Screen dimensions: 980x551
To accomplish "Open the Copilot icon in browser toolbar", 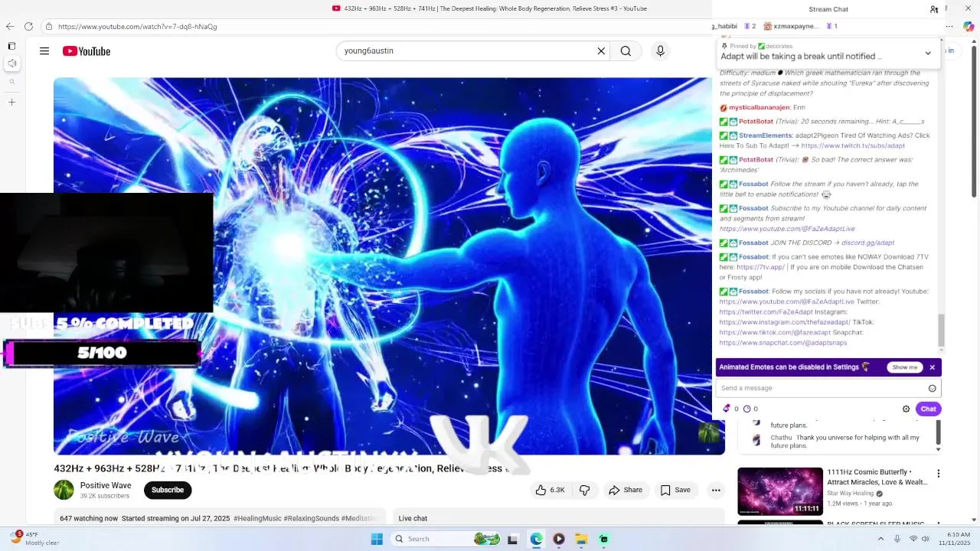I will [x=968, y=26].
